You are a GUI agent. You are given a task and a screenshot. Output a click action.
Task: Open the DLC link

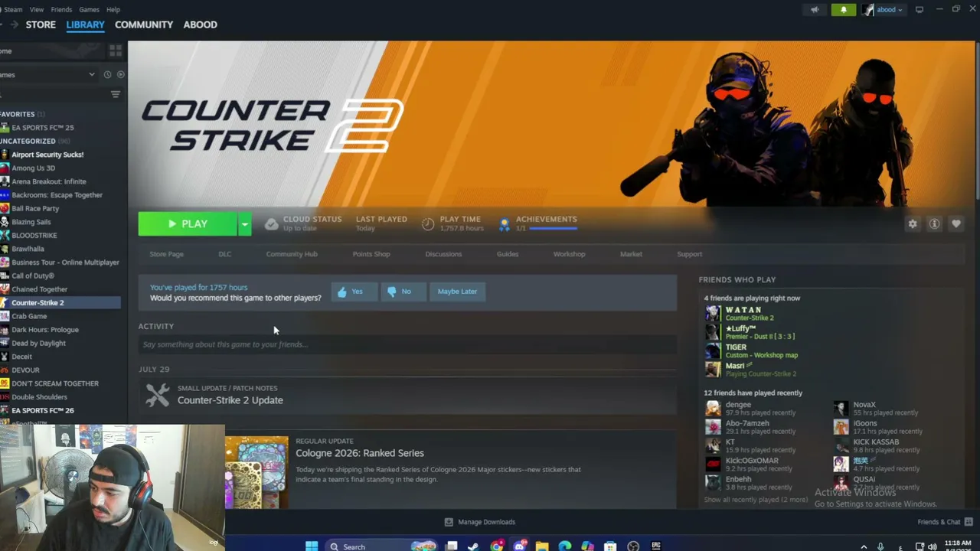pyautogui.click(x=224, y=254)
